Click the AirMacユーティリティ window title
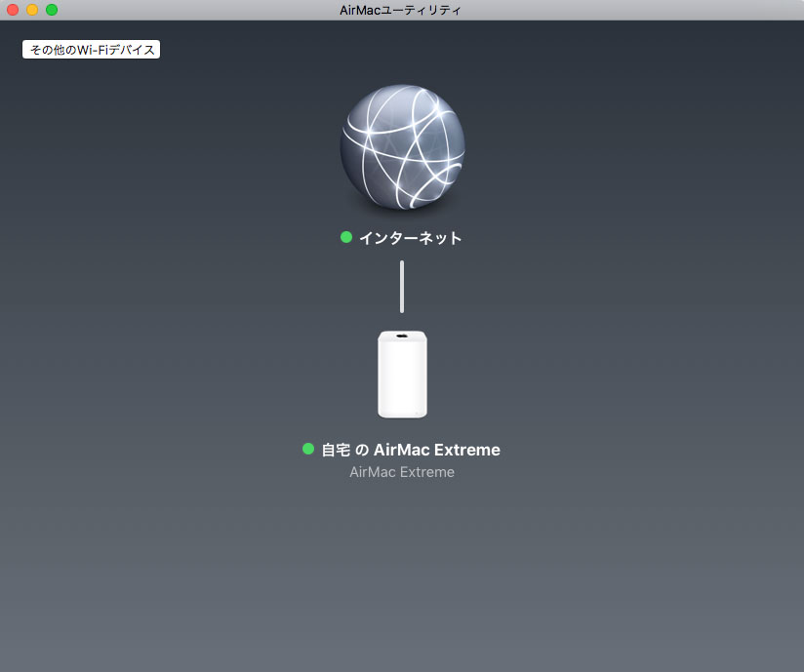The height and width of the screenshot is (672, 804). [400, 11]
